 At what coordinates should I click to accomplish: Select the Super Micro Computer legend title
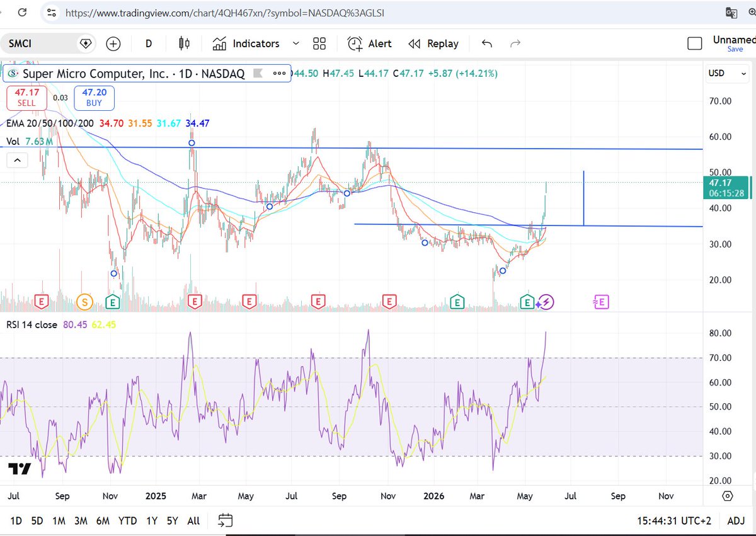tap(134, 74)
